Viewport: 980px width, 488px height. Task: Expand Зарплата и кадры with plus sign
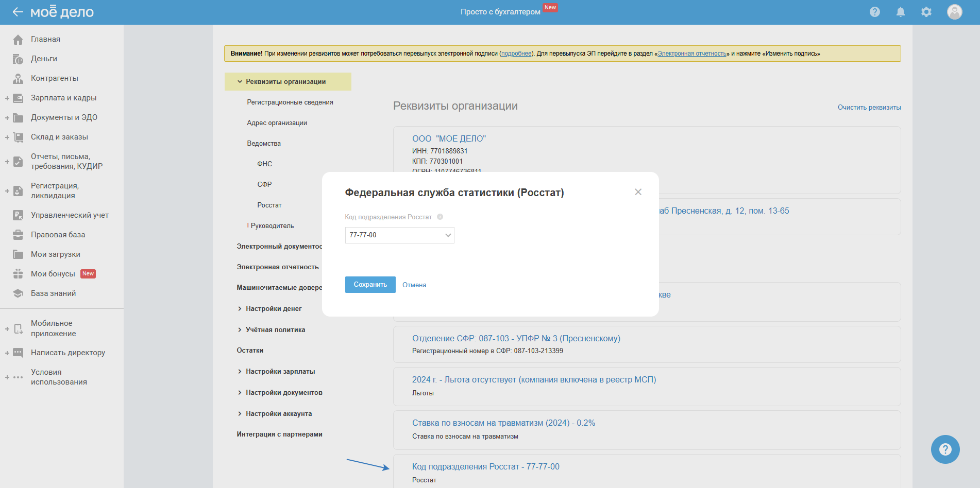[7, 98]
